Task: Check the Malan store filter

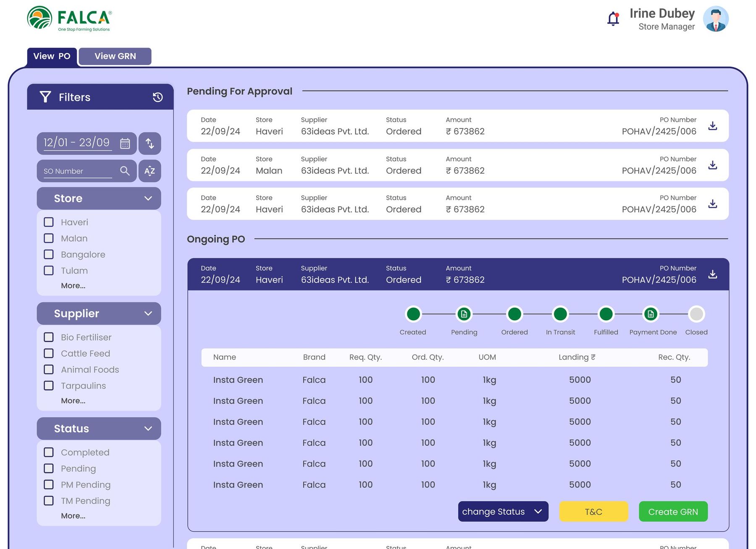Action: (49, 238)
